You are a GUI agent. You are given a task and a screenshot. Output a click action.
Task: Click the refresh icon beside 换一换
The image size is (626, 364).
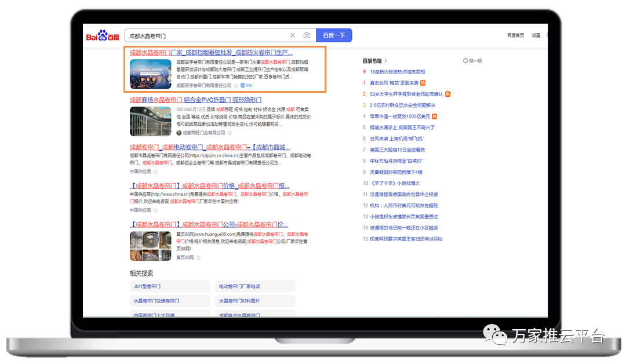pos(465,61)
